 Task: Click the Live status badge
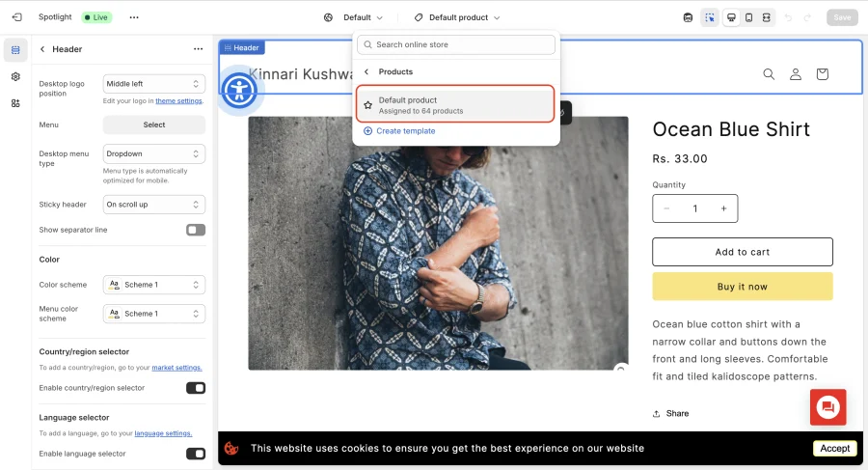[x=96, y=17]
